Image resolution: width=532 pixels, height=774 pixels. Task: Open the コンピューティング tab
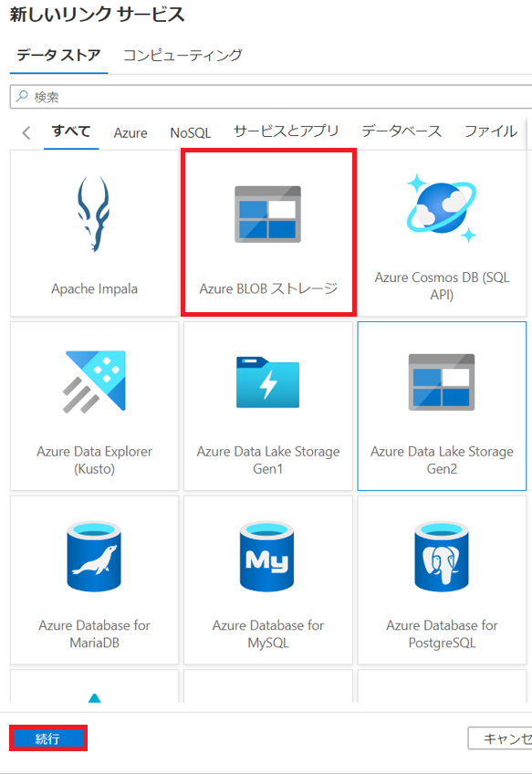coord(183,55)
